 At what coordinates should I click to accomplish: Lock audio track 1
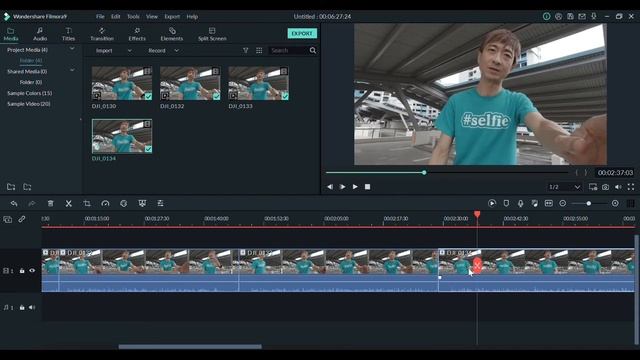[x=22, y=307]
